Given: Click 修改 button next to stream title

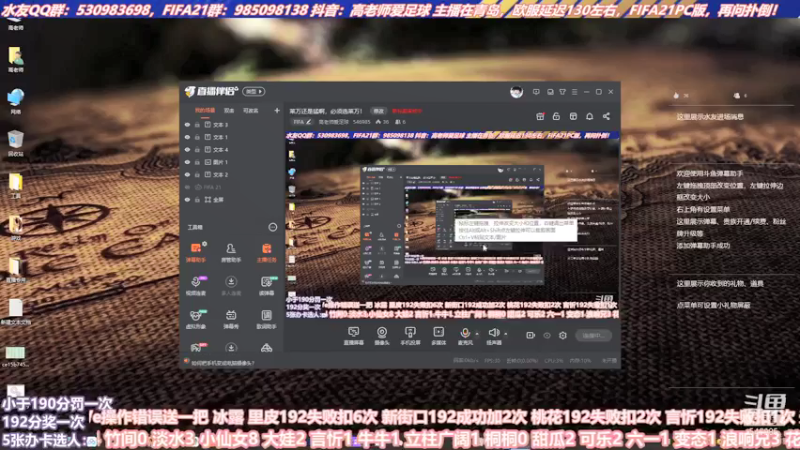Looking at the screenshot, I should coord(378,111).
